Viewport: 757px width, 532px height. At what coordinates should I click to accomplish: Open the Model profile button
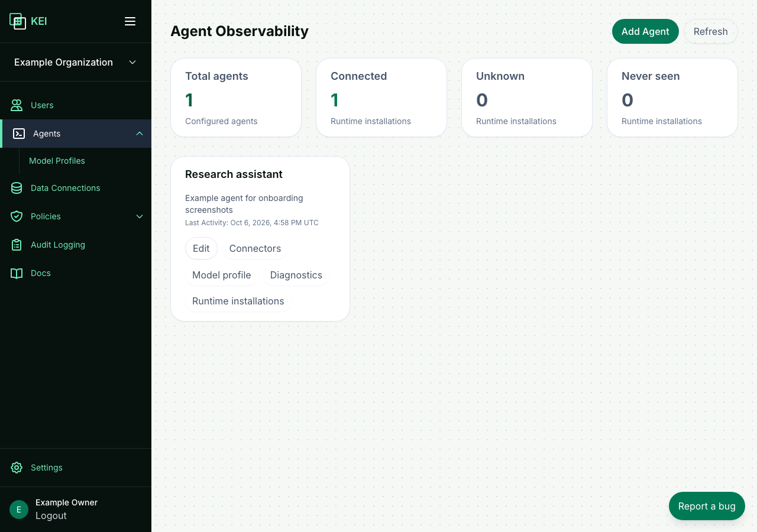point(222,275)
